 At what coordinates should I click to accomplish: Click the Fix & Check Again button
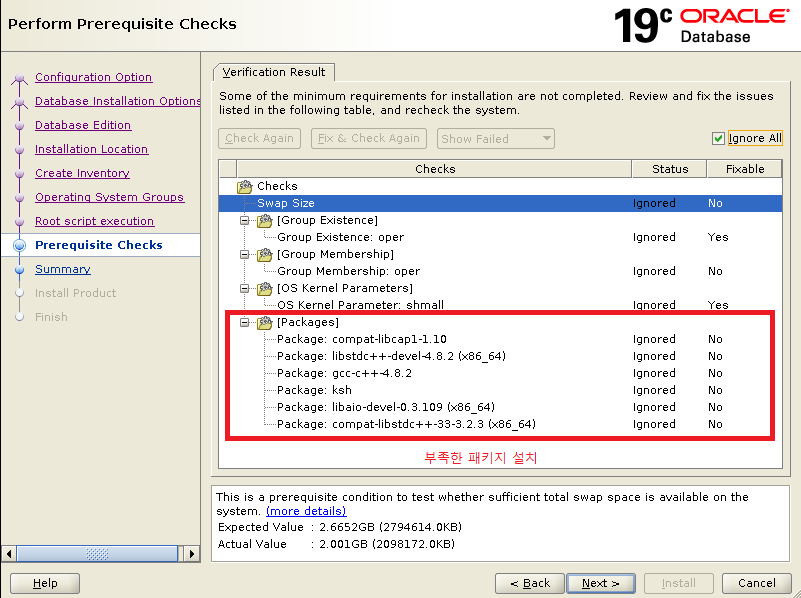coord(369,138)
